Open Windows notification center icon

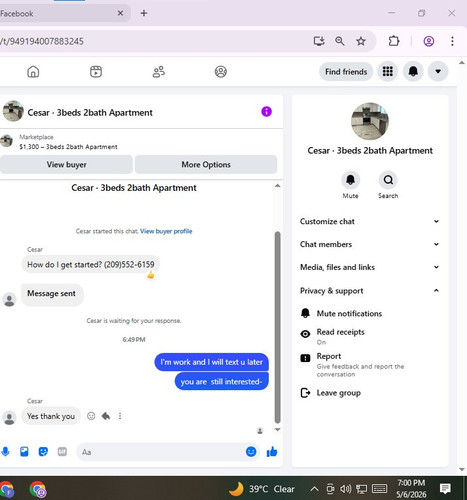pos(445,489)
